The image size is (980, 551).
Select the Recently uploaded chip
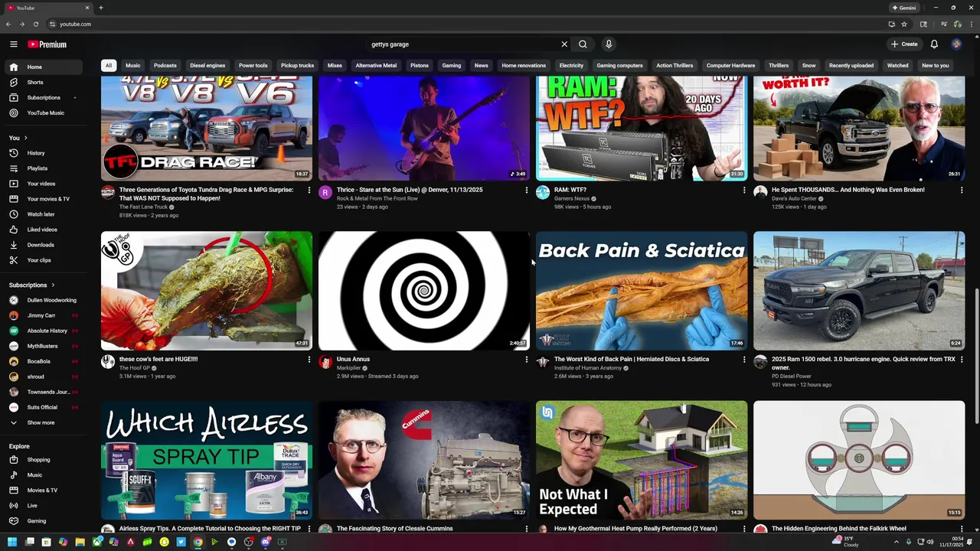pos(851,66)
